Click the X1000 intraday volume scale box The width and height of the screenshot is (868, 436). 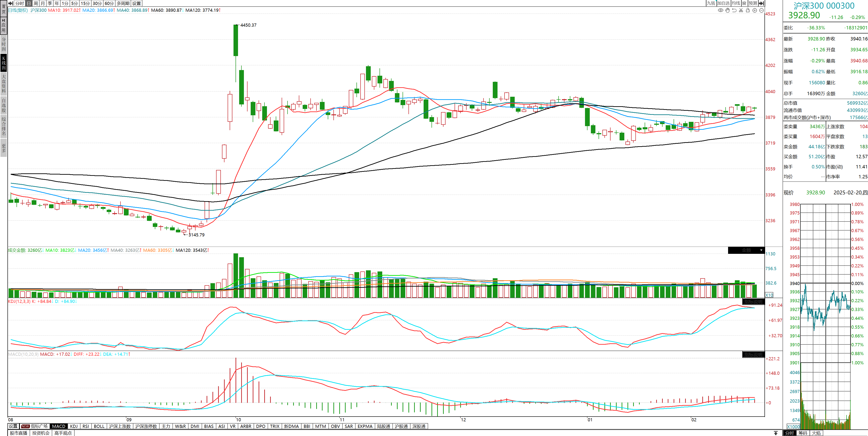pyautogui.click(x=793, y=427)
